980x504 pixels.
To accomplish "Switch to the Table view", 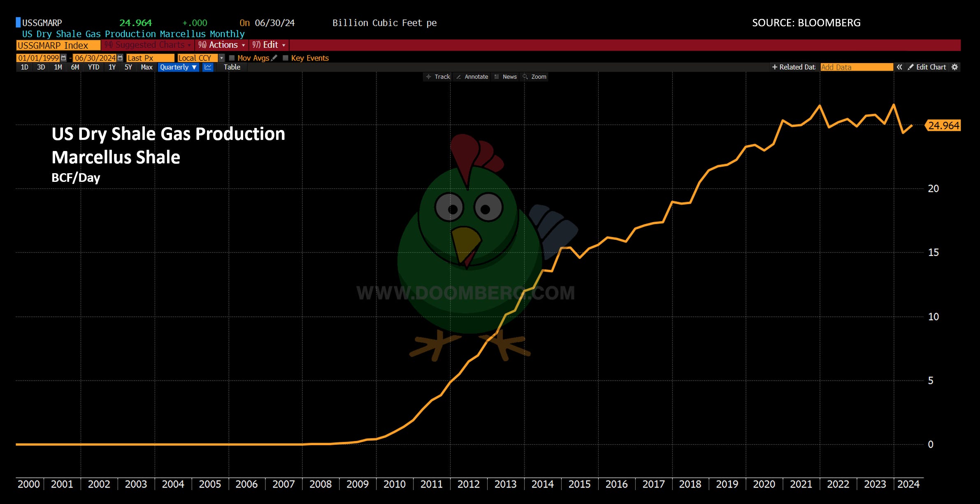I will tap(232, 67).
